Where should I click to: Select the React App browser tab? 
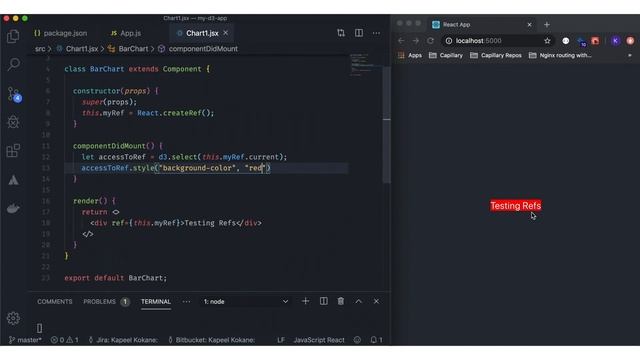(x=482, y=24)
